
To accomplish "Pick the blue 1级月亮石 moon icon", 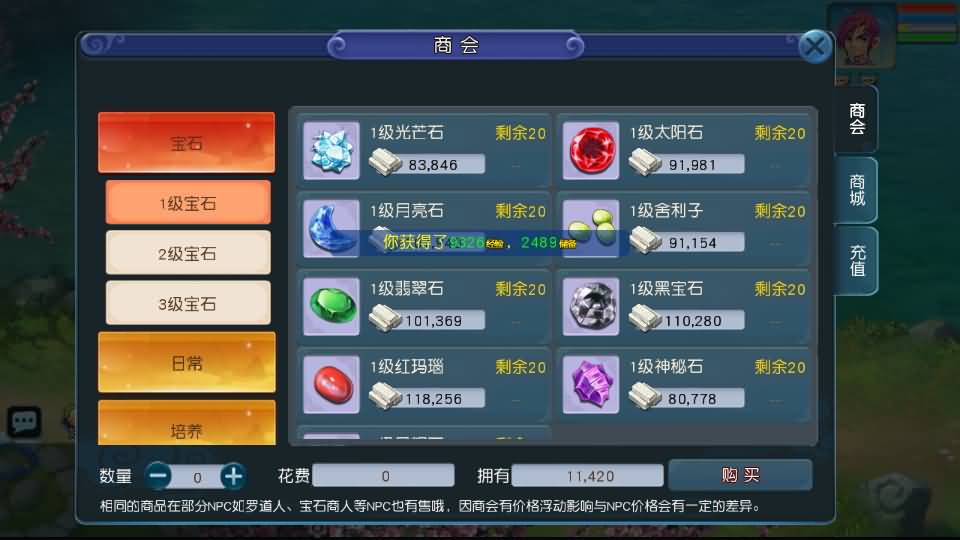I will (331, 228).
